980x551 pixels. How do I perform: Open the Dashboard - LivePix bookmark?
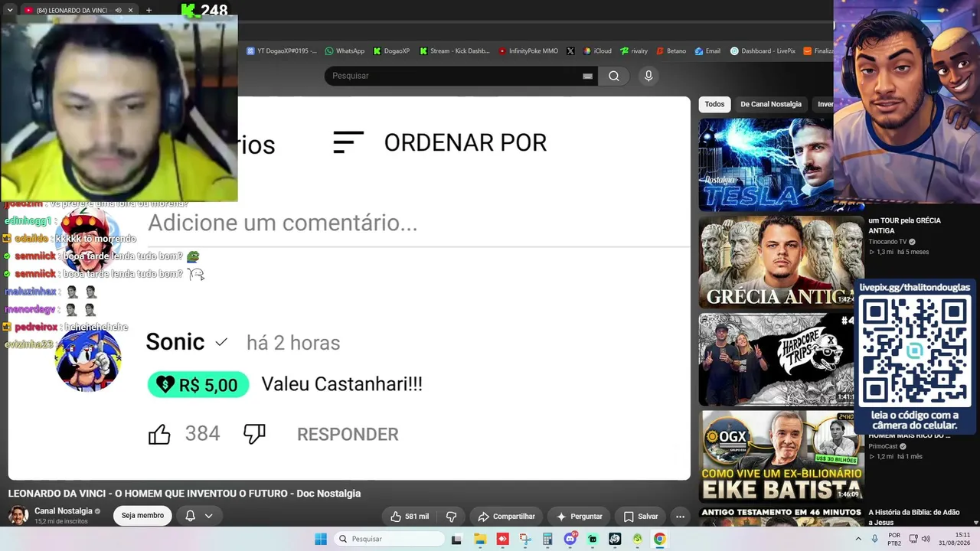tap(763, 51)
